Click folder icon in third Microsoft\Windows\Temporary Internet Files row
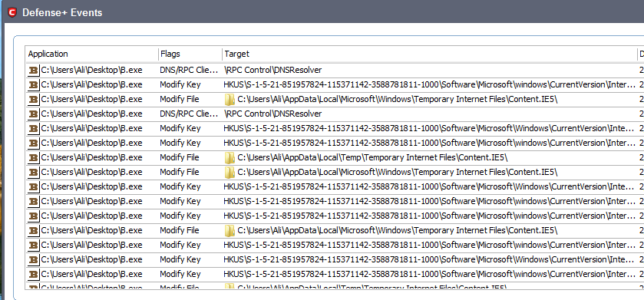644x300 pixels. 230,230
